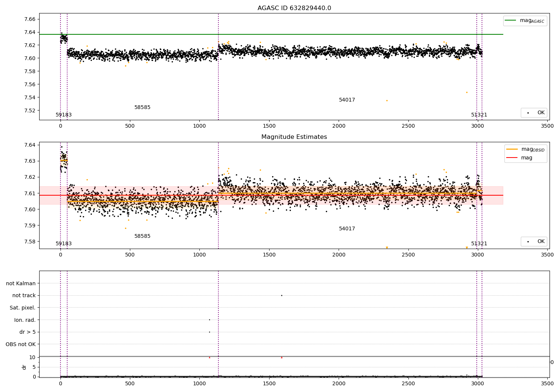Click the 7.66 tick on top plot
The height and width of the screenshot is (392, 560).
click(x=30, y=19)
